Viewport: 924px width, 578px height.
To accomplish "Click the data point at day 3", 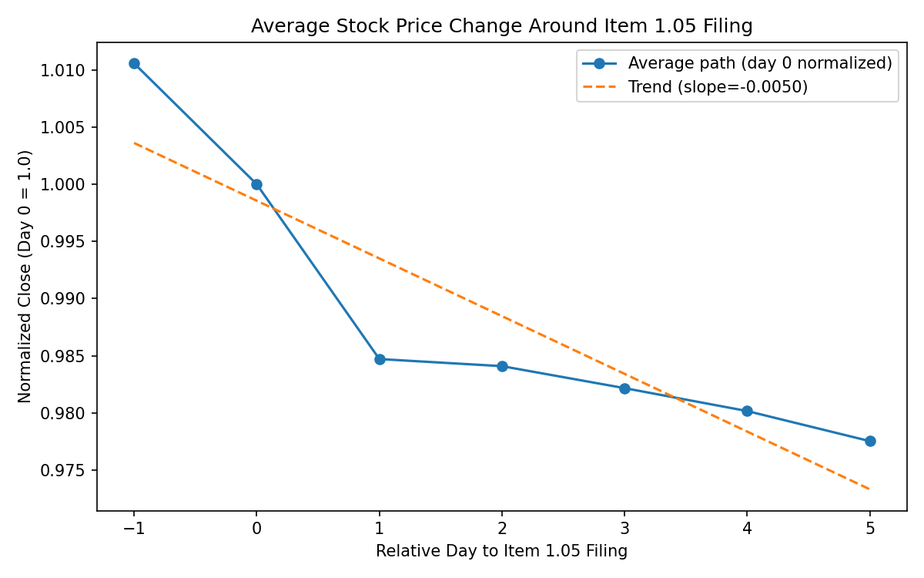I will click(x=624, y=388).
